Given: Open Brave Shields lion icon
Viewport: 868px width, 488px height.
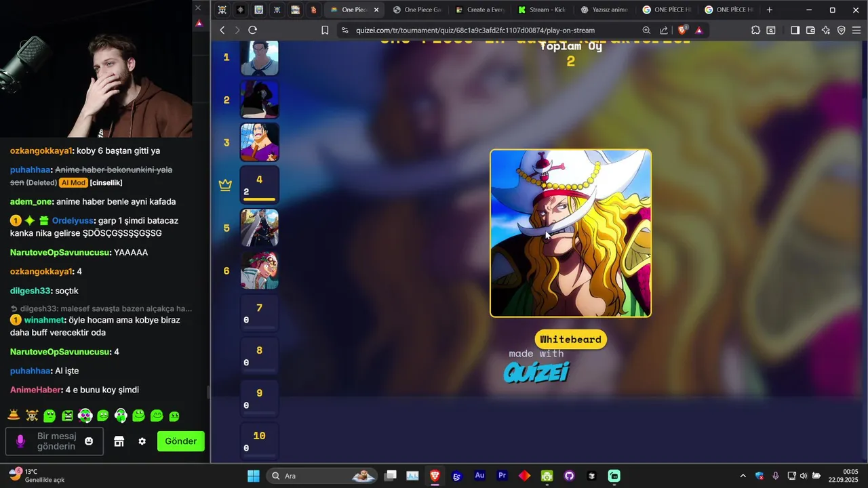Looking at the screenshot, I should coord(682,30).
